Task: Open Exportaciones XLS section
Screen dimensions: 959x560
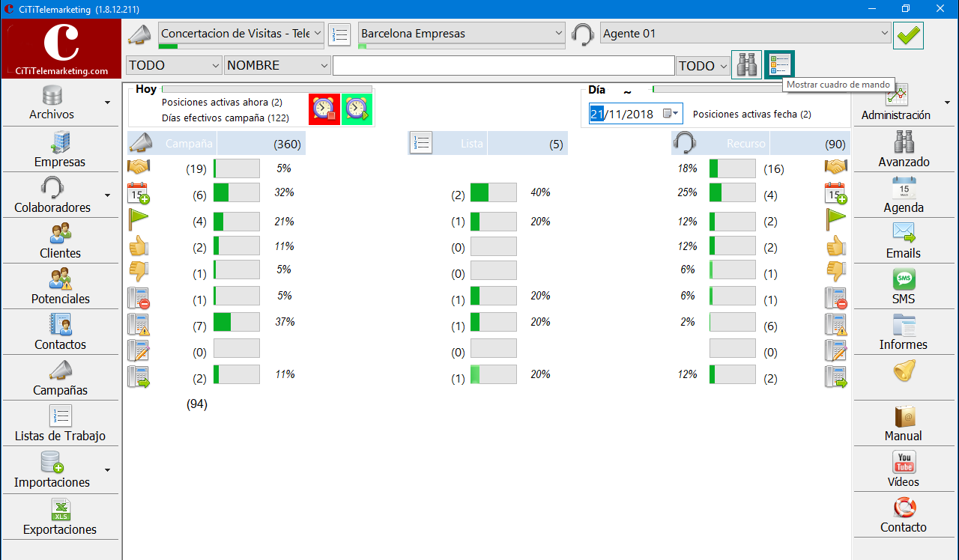Action: pos(60,517)
